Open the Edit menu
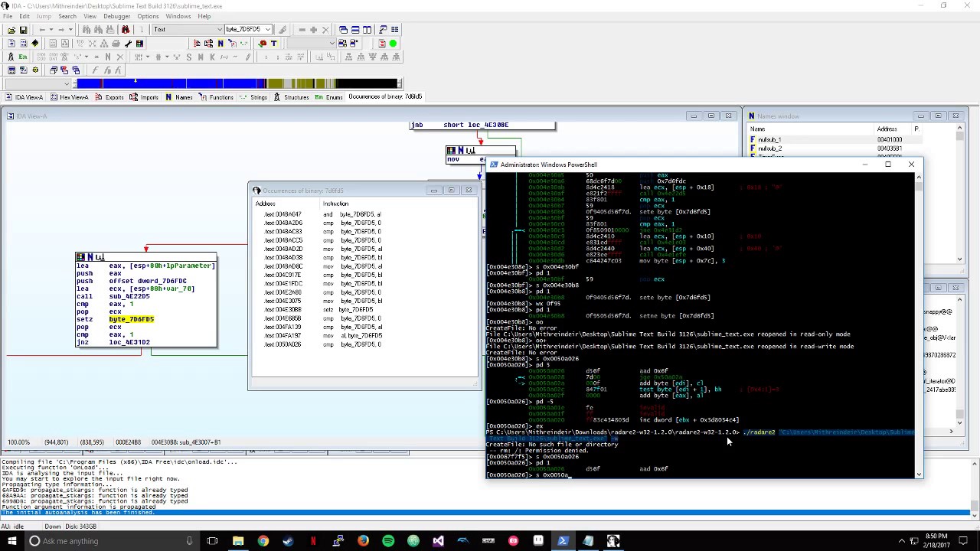This screenshot has height=551, width=980. (24, 16)
